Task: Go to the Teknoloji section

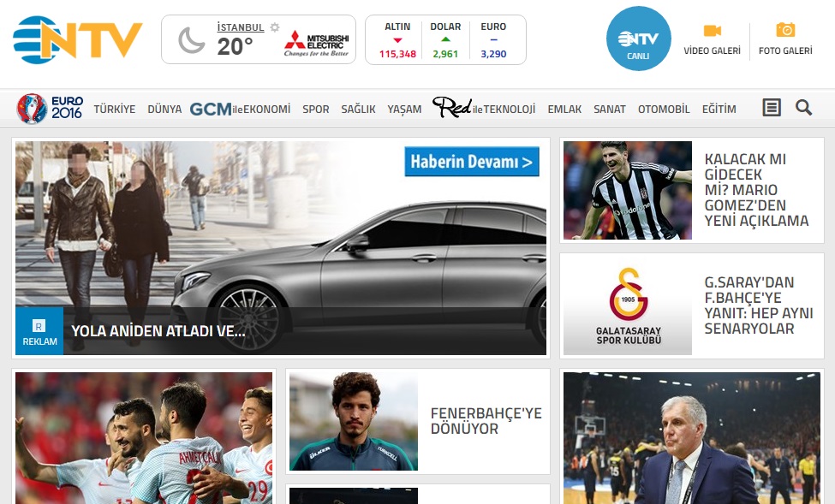Action: point(509,110)
